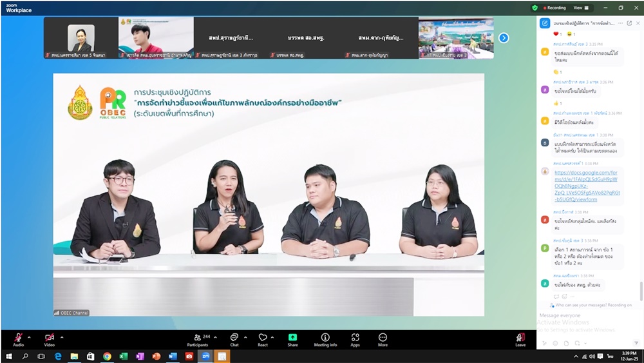Click the green encryption shield icon
This screenshot has height=363, width=644.
point(535,7)
